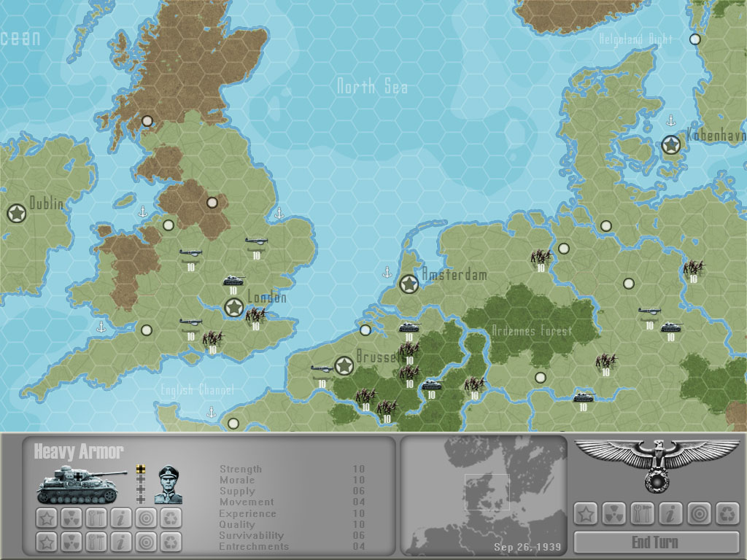Click the bottom-row recycle icon in the Heavy Armor panel

171,542
